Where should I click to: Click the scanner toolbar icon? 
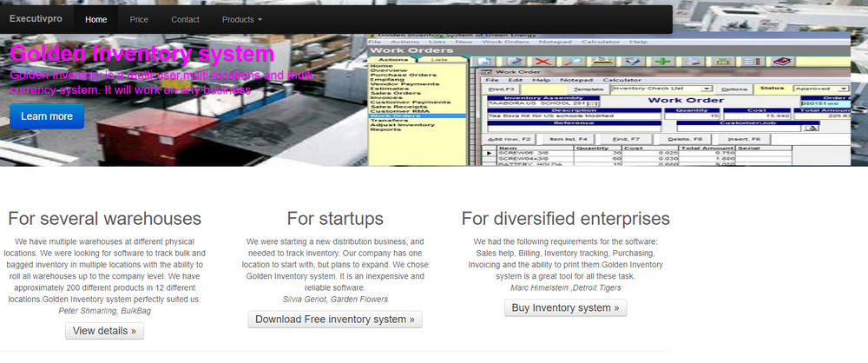tap(602, 62)
